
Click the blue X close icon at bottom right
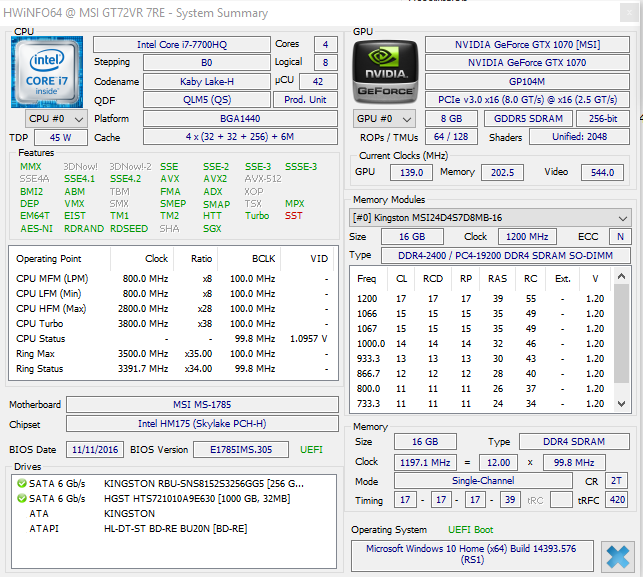point(618,557)
